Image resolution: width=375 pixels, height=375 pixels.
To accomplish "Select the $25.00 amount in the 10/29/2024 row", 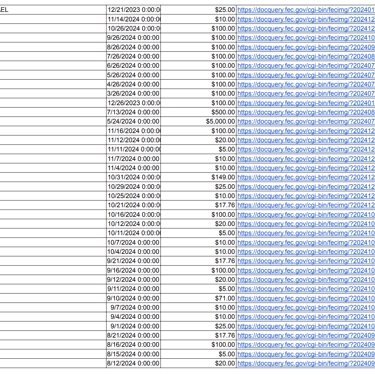I will tap(199, 187).
